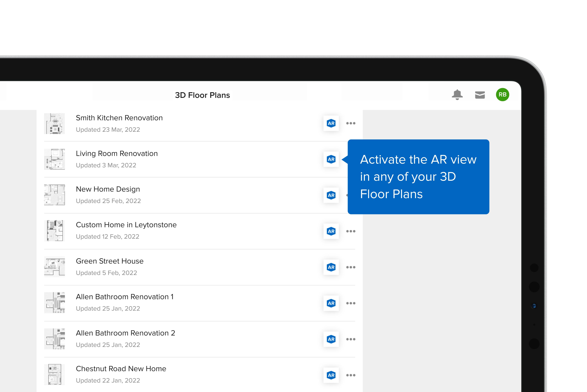Viewport: 587px width, 392px height.
Task: Open more options for Smith Kitchen Renovation
Action: pyautogui.click(x=351, y=123)
